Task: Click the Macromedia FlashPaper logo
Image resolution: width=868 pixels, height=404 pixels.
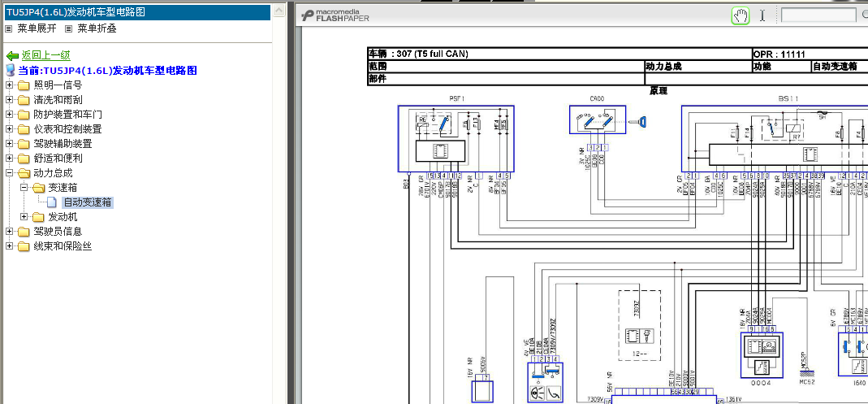Action: point(335,15)
